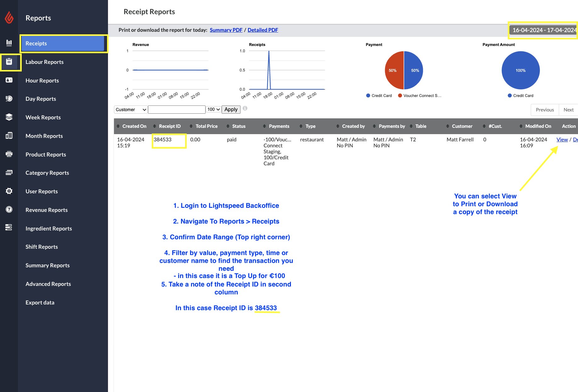578x392 pixels.
Task: Open the ID card customers sidebar icon
Action: [x=9, y=80]
